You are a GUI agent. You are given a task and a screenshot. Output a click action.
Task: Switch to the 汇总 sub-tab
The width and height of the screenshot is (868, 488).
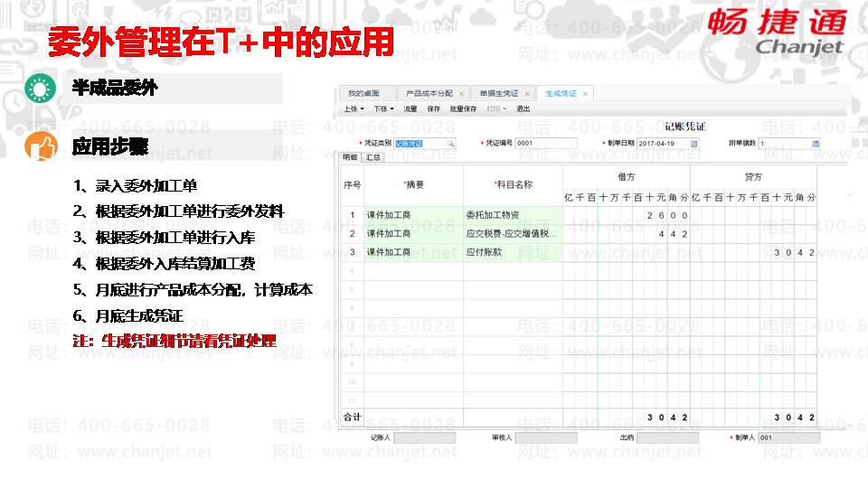coord(373,157)
